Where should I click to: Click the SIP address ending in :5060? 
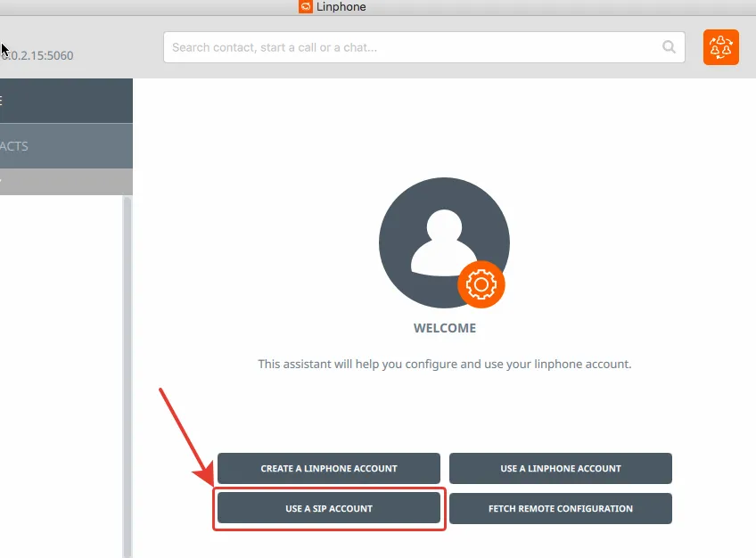(37, 55)
